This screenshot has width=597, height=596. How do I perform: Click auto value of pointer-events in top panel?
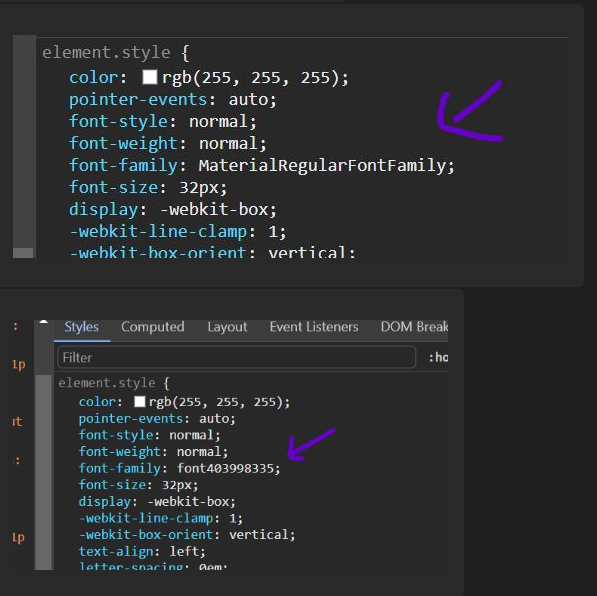tap(248, 99)
